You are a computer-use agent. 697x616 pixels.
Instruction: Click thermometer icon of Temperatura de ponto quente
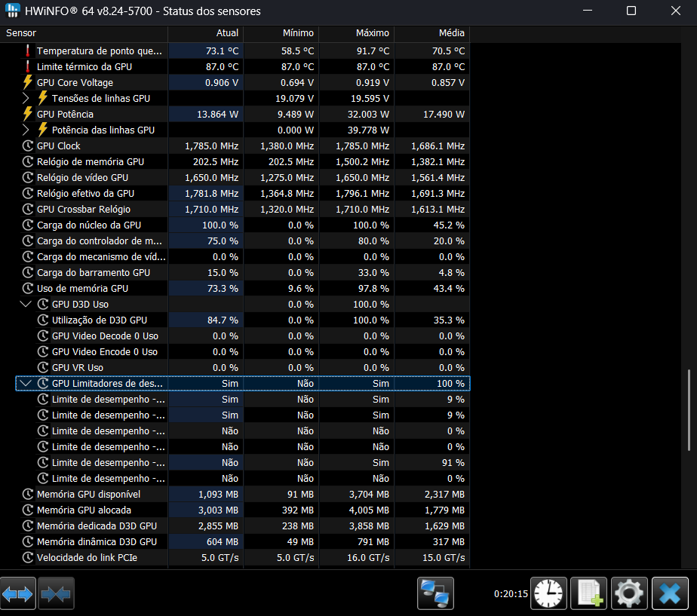point(28,51)
